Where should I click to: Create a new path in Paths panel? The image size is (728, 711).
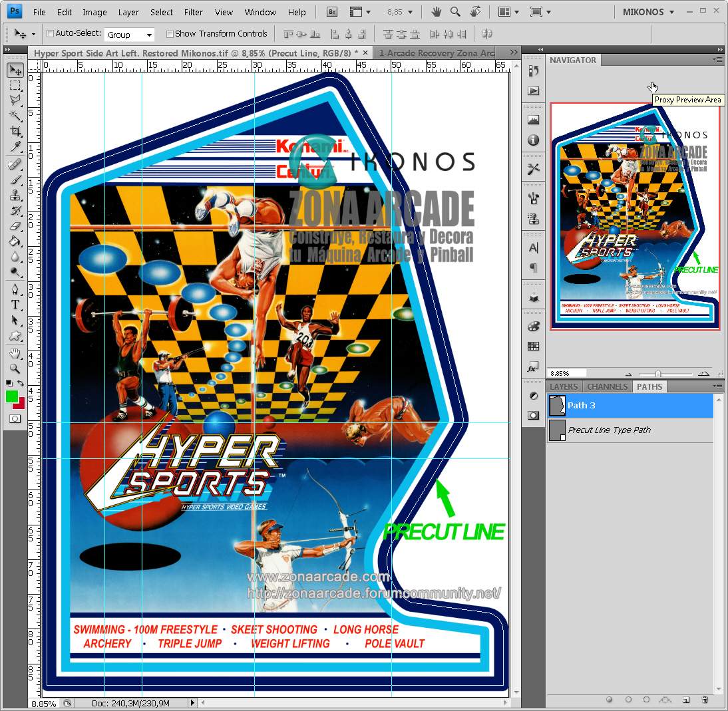point(686,700)
